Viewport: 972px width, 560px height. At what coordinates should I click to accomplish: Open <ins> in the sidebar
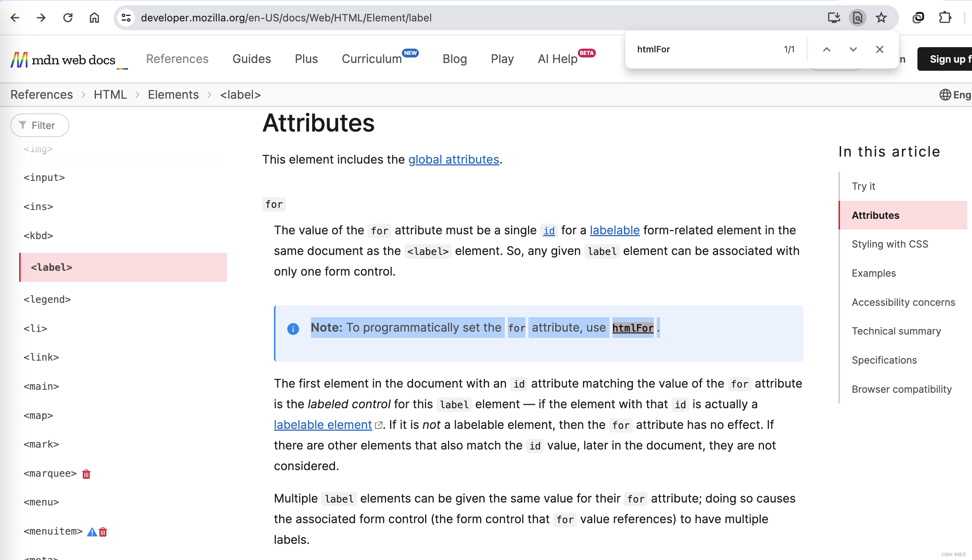tap(38, 207)
